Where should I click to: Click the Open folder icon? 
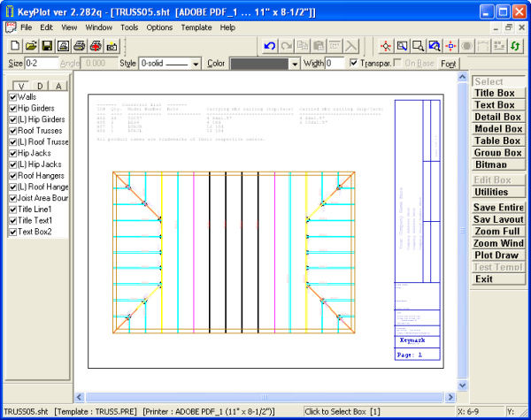pos(31,45)
